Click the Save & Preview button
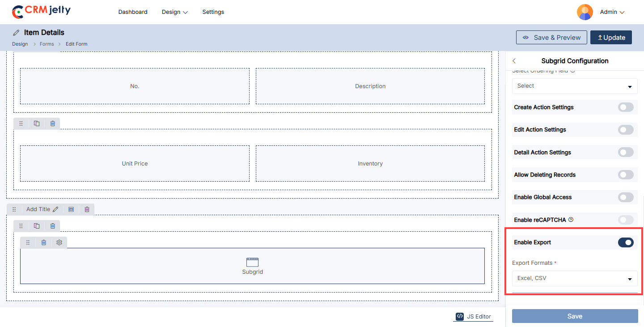Image resolution: width=644 pixels, height=327 pixels. (x=551, y=38)
